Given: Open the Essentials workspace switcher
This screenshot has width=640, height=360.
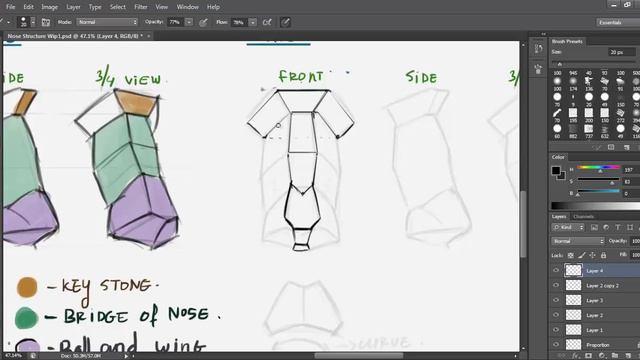Looking at the screenshot, I should [x=618, y=22].
